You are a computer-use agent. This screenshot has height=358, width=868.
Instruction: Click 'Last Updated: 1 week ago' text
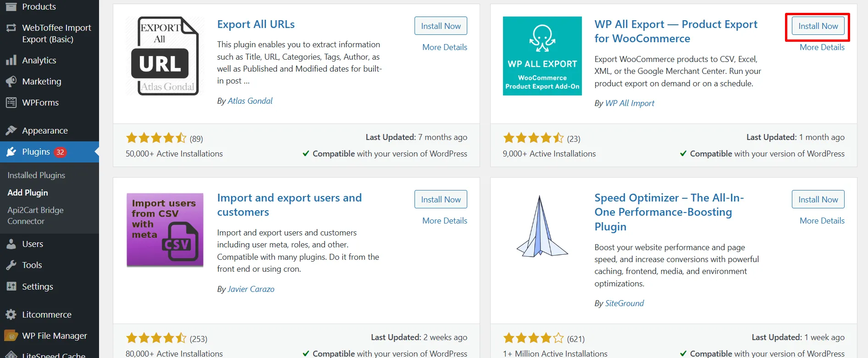click(798, 337)
